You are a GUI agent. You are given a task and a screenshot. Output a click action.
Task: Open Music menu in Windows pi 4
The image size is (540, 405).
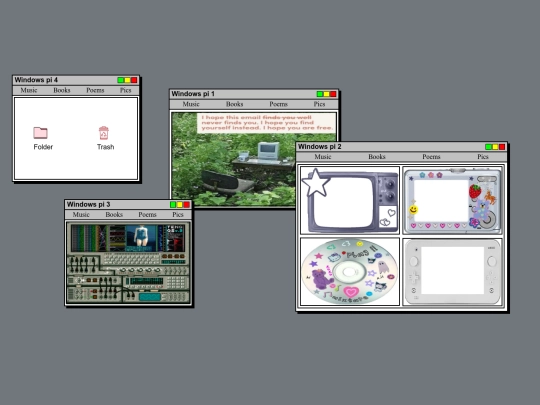click(x=29, y=90)
